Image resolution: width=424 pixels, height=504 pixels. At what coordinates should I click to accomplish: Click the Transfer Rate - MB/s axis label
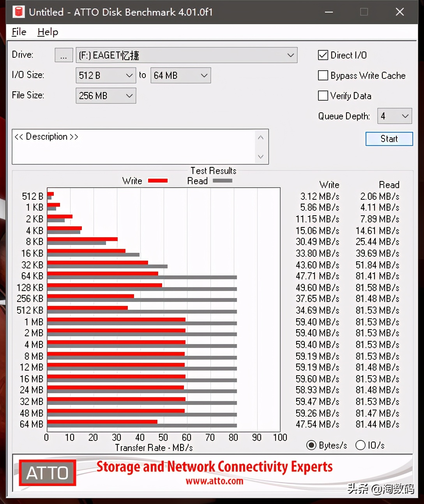coord(154,447)
